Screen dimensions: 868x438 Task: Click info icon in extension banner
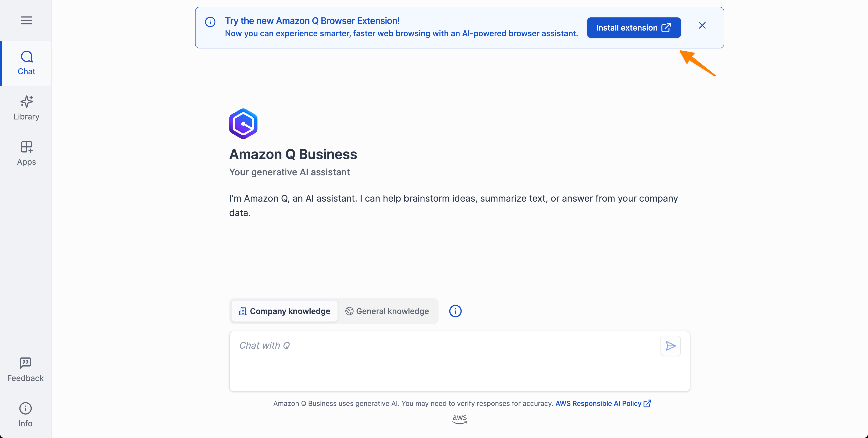(x=210, y=22)
